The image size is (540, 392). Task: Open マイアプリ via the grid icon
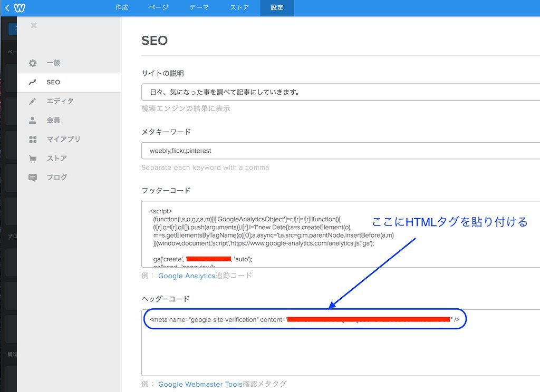point(33,139)
